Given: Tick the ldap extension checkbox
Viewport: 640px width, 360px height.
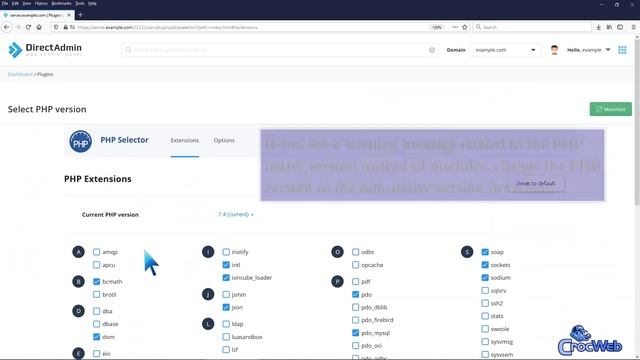Looking at the screenshot, I should click(226, 324).
